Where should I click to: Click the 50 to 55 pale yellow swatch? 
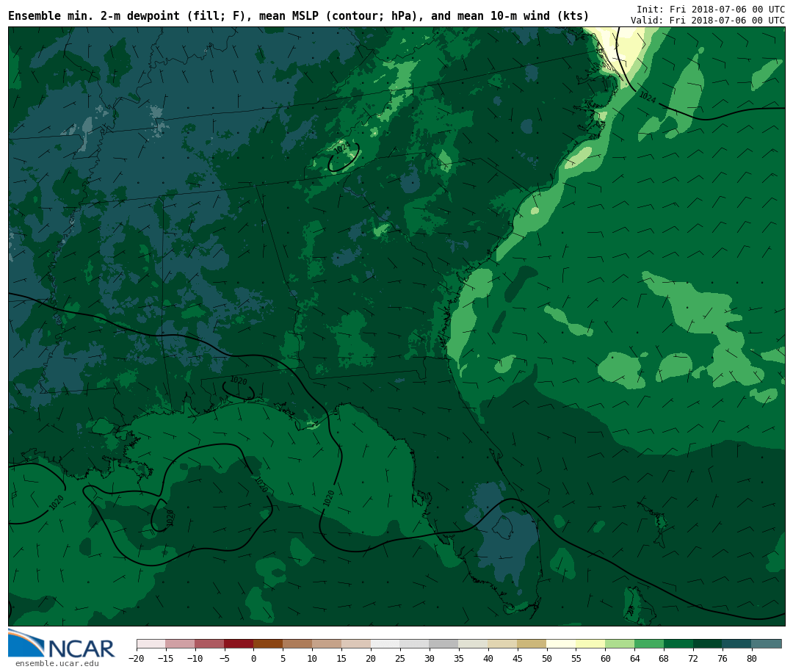tap(562, 643)
